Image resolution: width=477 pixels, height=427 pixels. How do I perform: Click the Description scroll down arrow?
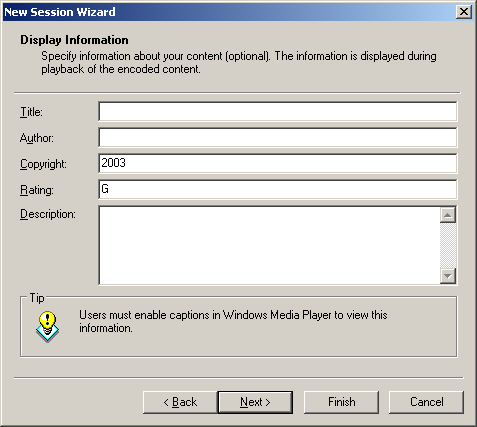pos(448,276)
